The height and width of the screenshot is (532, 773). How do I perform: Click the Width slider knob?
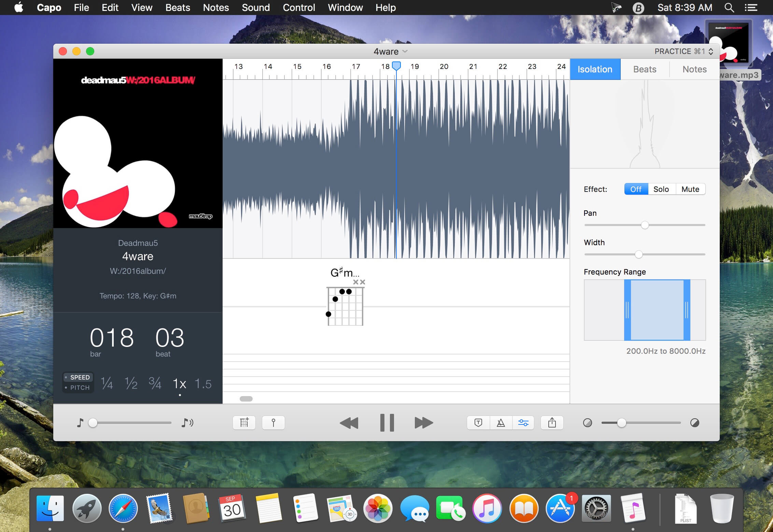(x=638, y=254)
